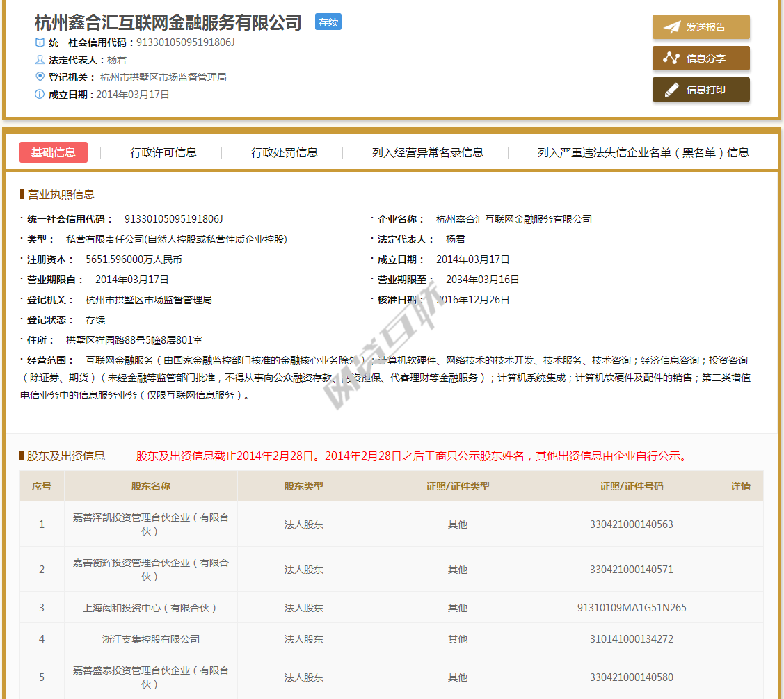Click shareholder 嘉善盛泰投资管理合伙企业（有限合伙）

(151, 677)
